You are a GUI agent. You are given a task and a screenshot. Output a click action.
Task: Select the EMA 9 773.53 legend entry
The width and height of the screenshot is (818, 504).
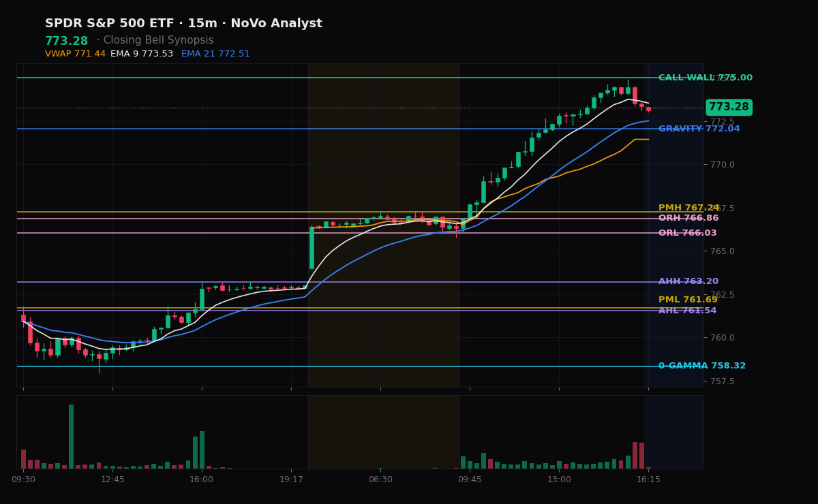(x=142, y=54)
